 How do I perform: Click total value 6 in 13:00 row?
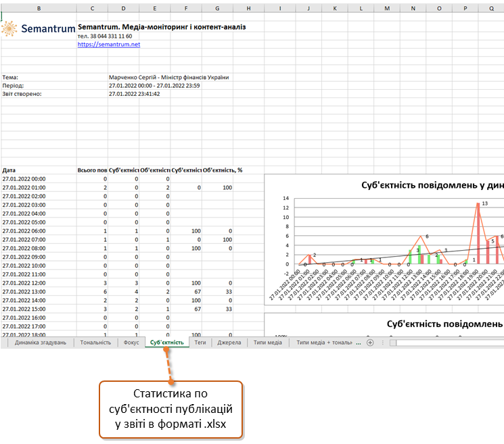coord(92,291)
